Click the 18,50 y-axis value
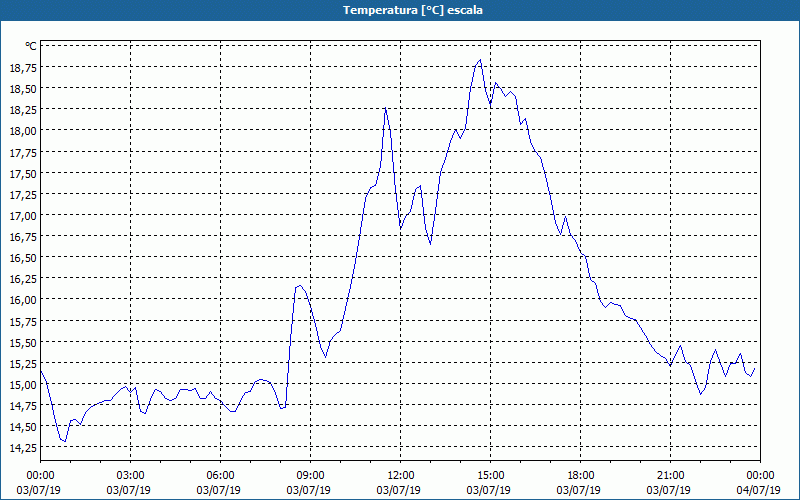 (x=23, y=88)
